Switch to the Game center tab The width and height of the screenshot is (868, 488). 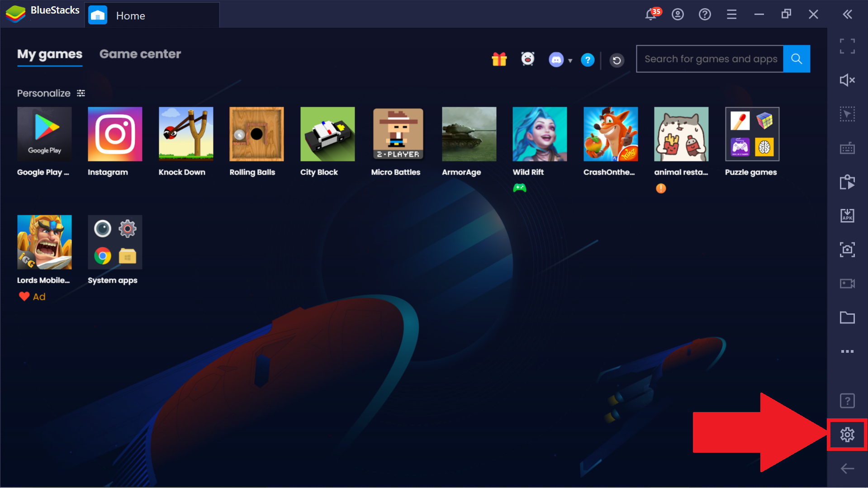140,54
